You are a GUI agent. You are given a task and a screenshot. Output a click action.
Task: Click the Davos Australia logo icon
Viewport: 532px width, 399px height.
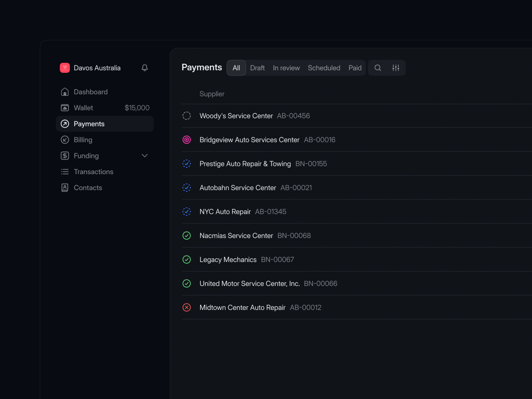(65, 68)
